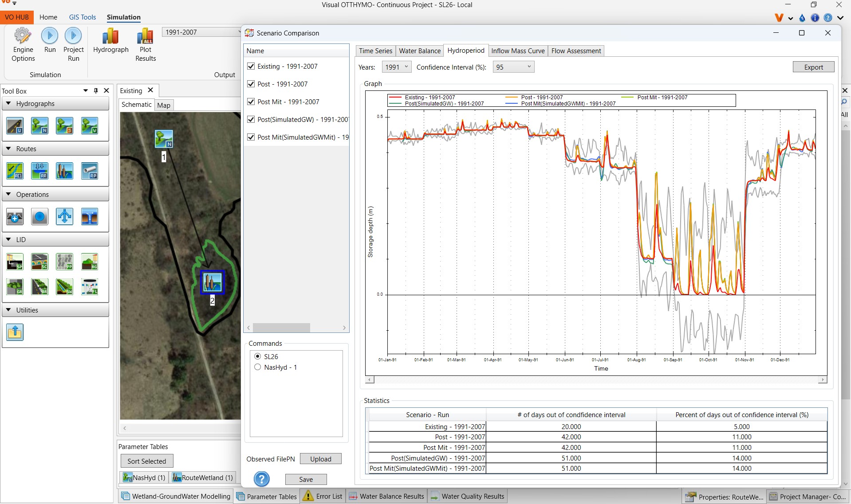Click the graph right scroll arrow
The width and height of the screenshot is (851, 504).
[x=823, y=380]
